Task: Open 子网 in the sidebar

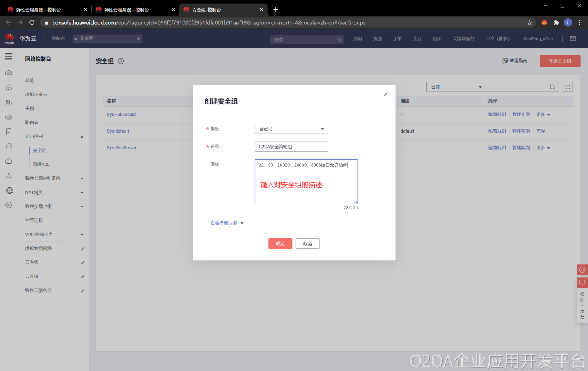Action: click(30, 109)
